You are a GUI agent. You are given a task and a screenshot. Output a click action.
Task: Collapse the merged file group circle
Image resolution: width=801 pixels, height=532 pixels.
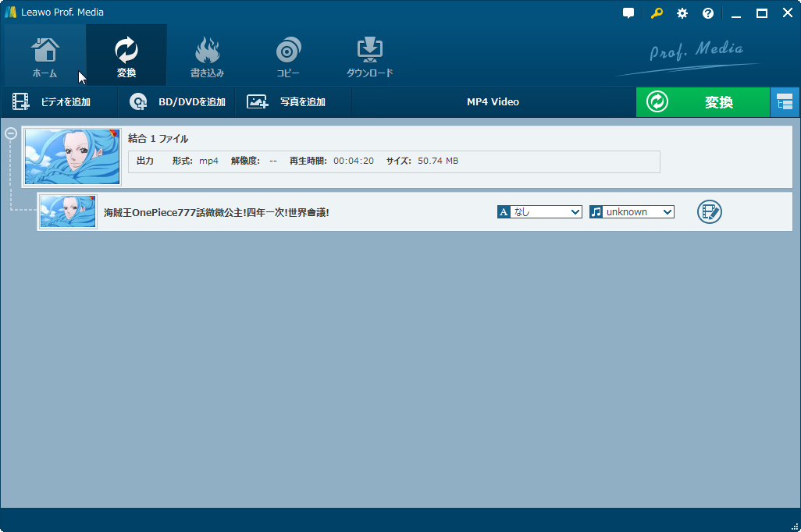coord(11,133)
